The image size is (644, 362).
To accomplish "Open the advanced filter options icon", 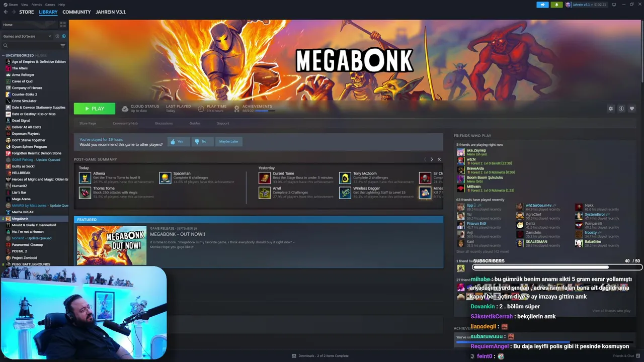I will tap(63, 46).
